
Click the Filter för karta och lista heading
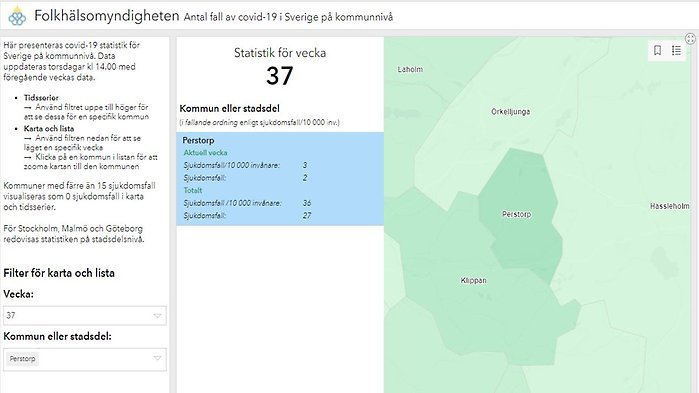59,273
